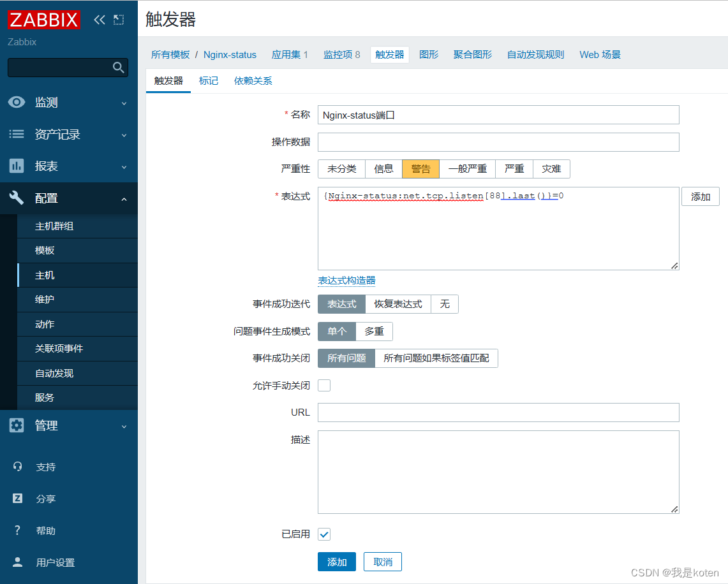This screenshot has height=584, width=728.
Task: Expand the 报表 menu chevron
Action: (124, 167)
